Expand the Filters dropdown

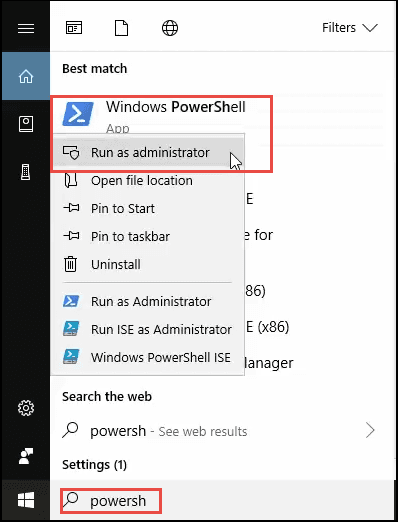(350, 28)
